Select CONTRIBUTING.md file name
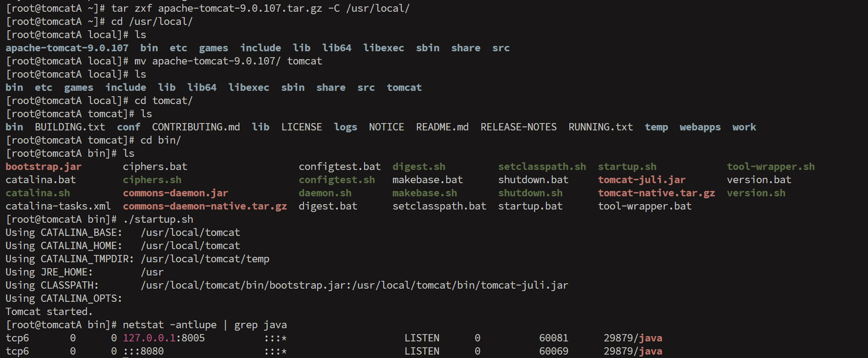The image size is (868, 358). (x=196, y=127)
